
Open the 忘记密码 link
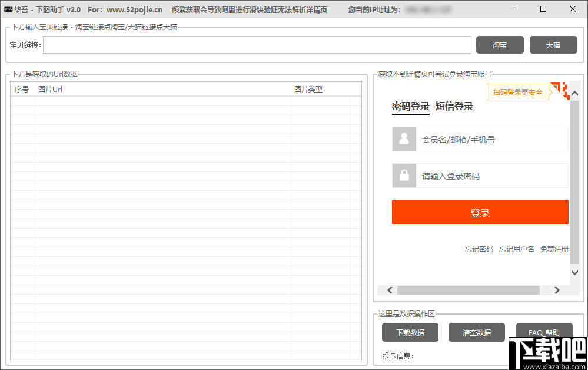point(479,249)
